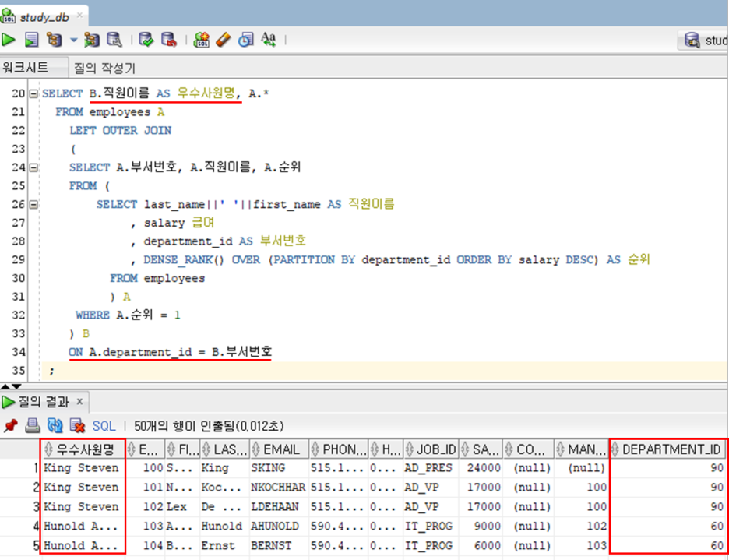The image size is (729, 560).
Task: Select the SKING email cell
Action: [x=280, y=468]
